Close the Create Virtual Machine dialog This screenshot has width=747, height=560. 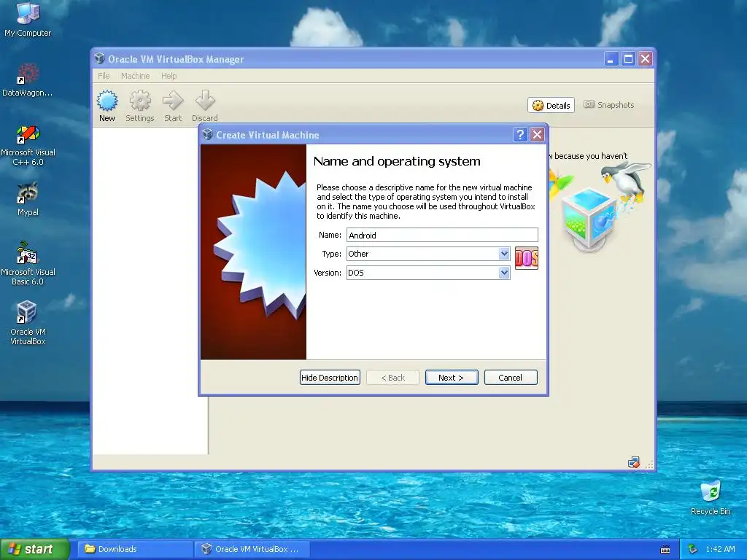point(538,135)
